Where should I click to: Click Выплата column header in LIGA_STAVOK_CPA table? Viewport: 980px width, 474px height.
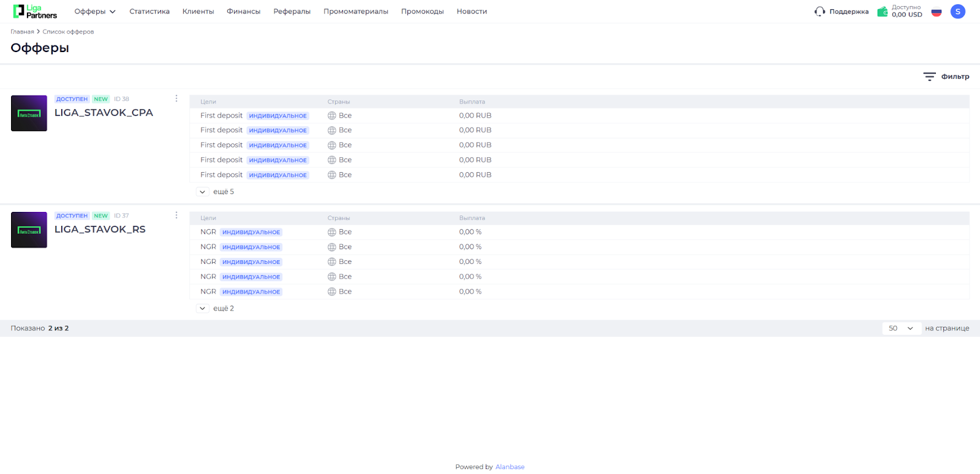pos(472,102)
